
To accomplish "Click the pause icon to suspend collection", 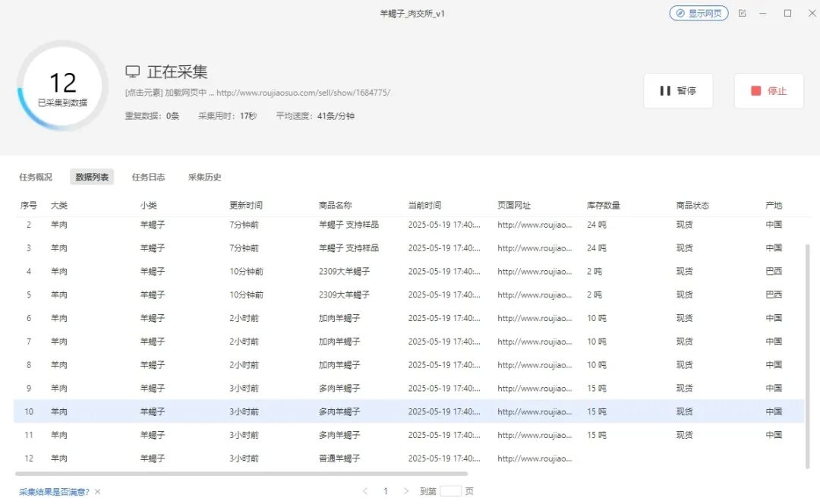I will [667, 90].
